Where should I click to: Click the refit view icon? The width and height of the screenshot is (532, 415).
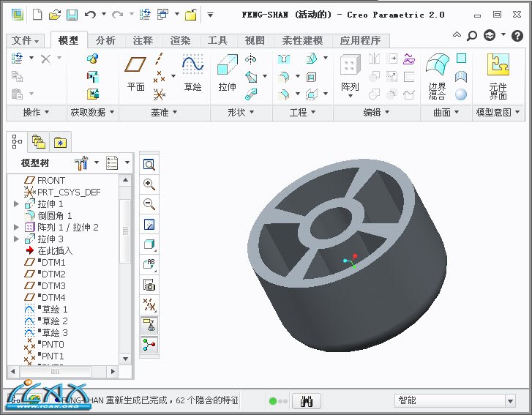(x=149, y=165)
